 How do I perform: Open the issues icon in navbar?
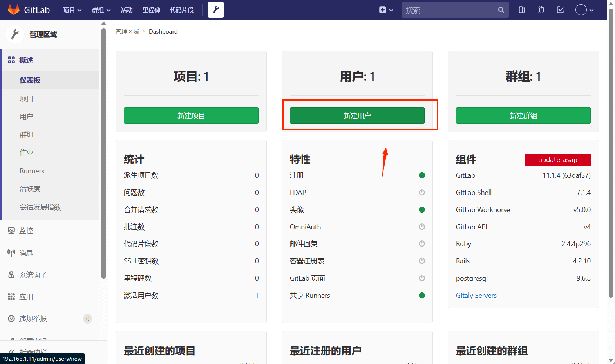[x=522, y=10]
